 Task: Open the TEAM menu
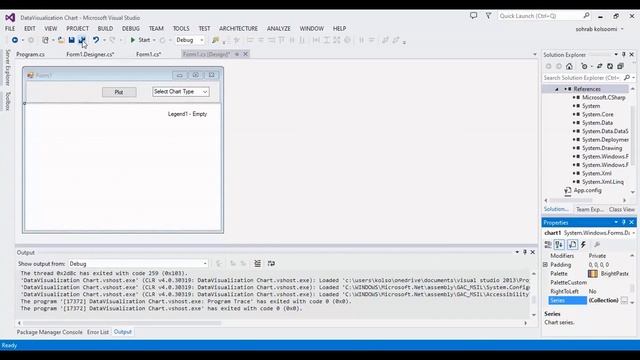156,29
